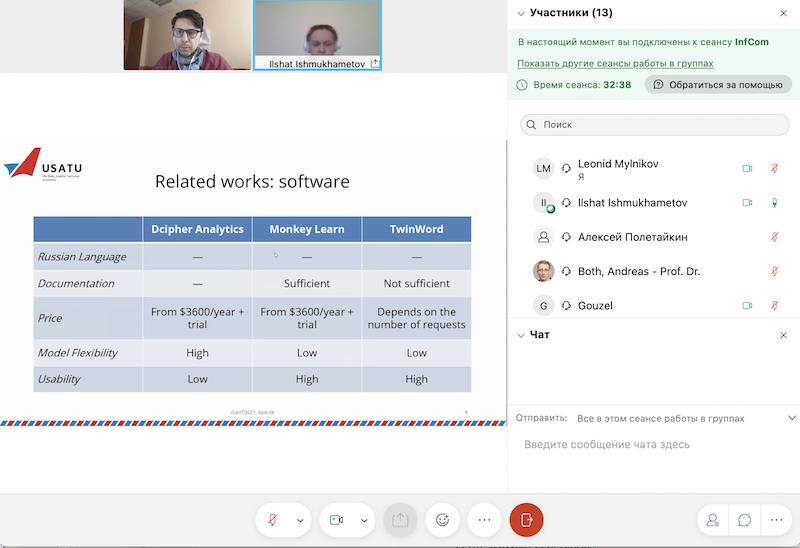Click Gouzel video camera icon

coord(747,306)
